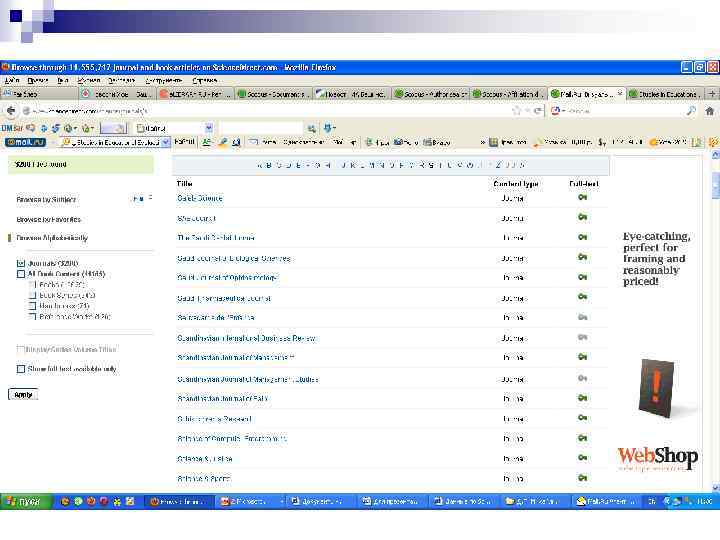Image resolution: width=720 pixels, height=540 pixels.
Task: Select Browse Alphabetically
Action: (x=52, y=238)
